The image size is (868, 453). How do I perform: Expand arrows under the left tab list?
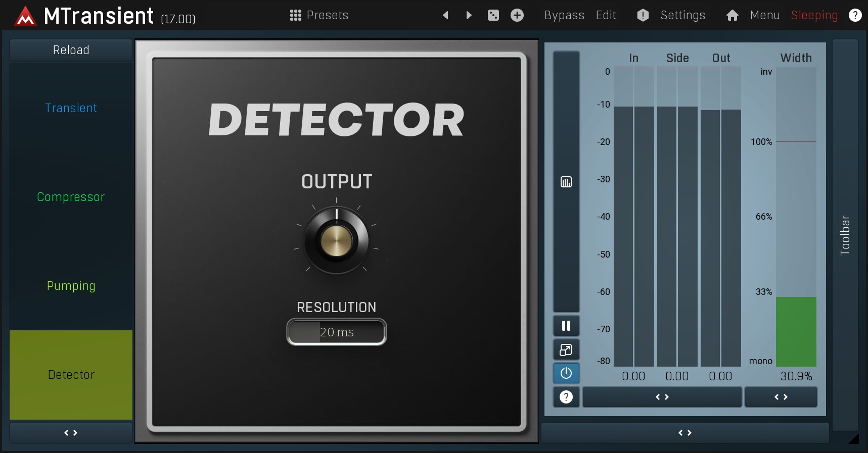[71, 433]
